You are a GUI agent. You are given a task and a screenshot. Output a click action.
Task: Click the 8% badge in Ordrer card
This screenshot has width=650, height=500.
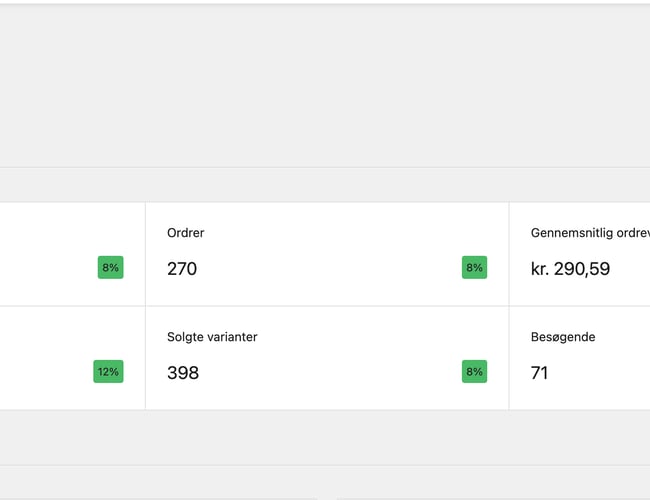[474, 268]
